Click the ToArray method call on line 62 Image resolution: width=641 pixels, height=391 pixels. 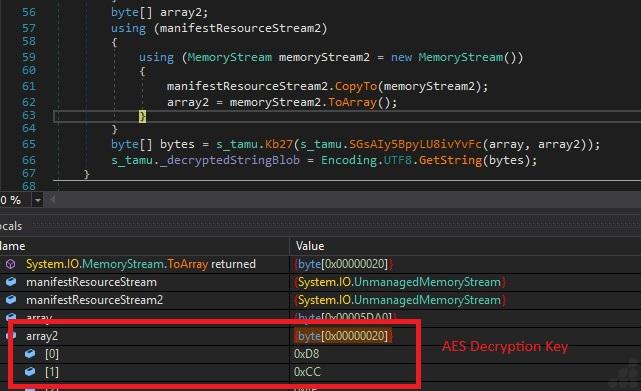pyautogui.click(x=352, y=102)
